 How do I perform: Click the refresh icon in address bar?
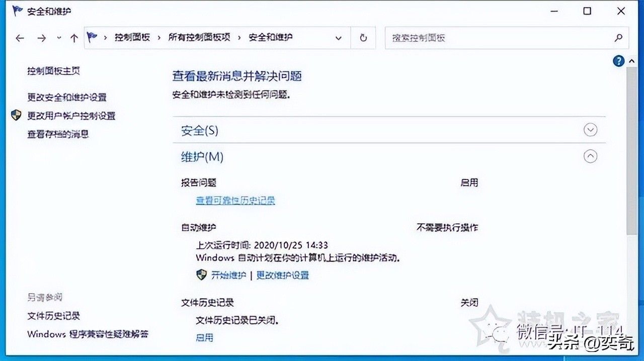(x=363, y=38)
